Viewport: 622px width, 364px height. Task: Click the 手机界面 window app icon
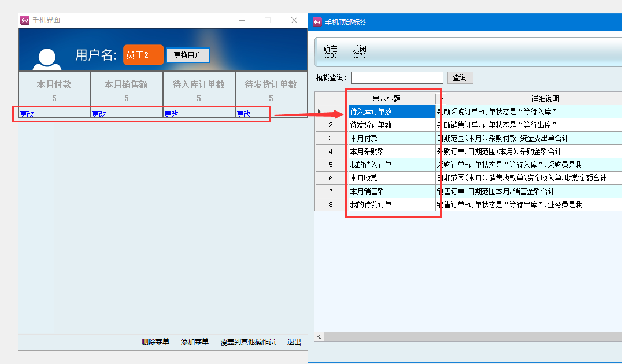coord(25,20)
